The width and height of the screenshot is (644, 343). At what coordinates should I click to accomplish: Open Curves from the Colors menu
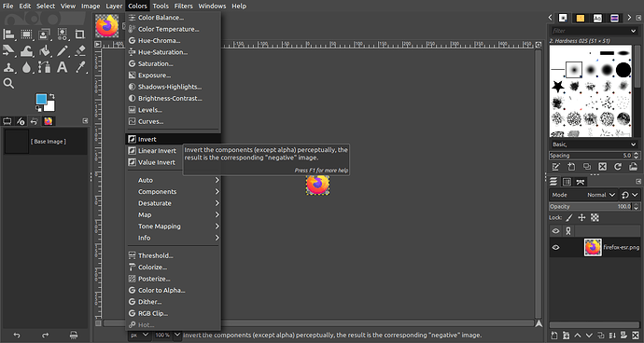pos(173,121)
